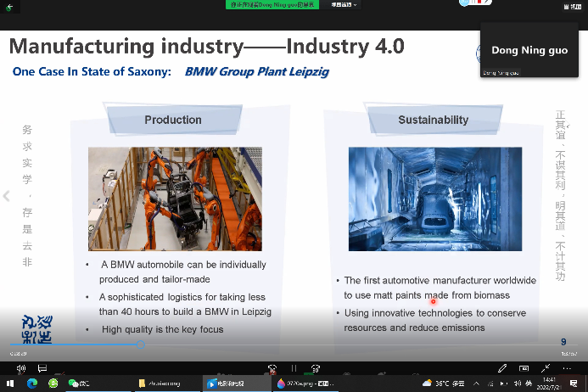Expand the view options dropdown at top
This screenshot has width=588, height=392.
(x=344, y=4)
